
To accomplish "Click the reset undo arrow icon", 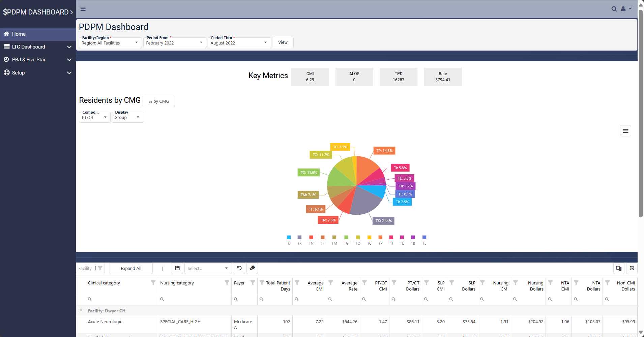I will (239, 268).
